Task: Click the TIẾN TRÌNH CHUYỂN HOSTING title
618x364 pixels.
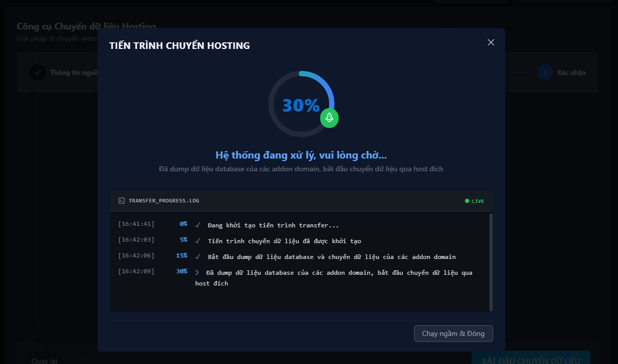Action: click(x=179, y=45)
